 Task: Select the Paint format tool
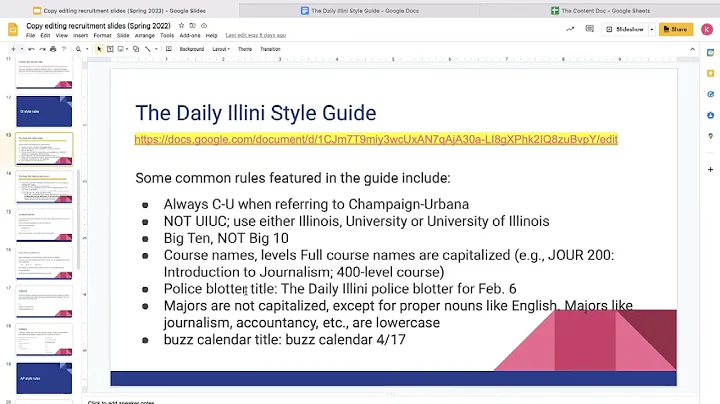[x=64, y=49]
